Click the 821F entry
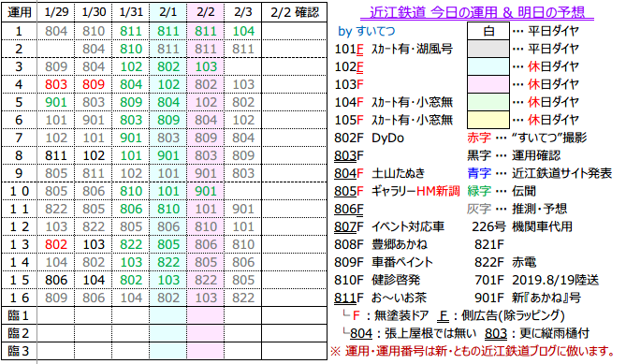This screenshot has width=626, height=364. tap(489, 244)
